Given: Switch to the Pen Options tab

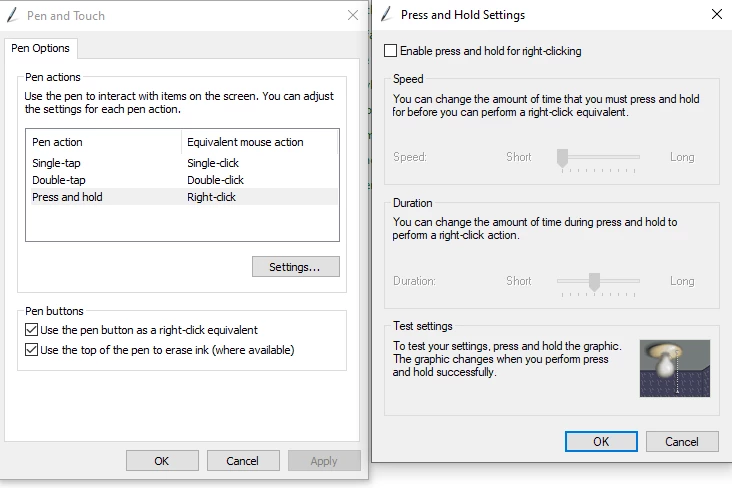Looking at the screenshot, I should tap(41, 48).
